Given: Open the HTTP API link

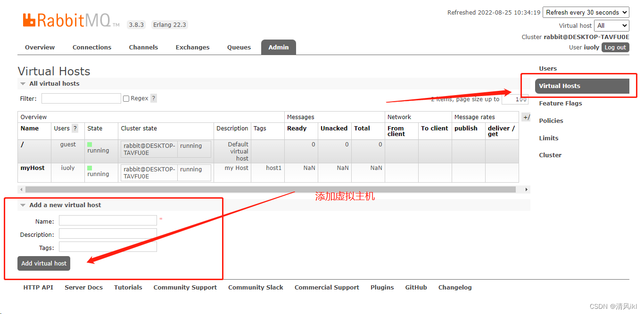Looking at the screenshot, I should click(x=38, y=287).
